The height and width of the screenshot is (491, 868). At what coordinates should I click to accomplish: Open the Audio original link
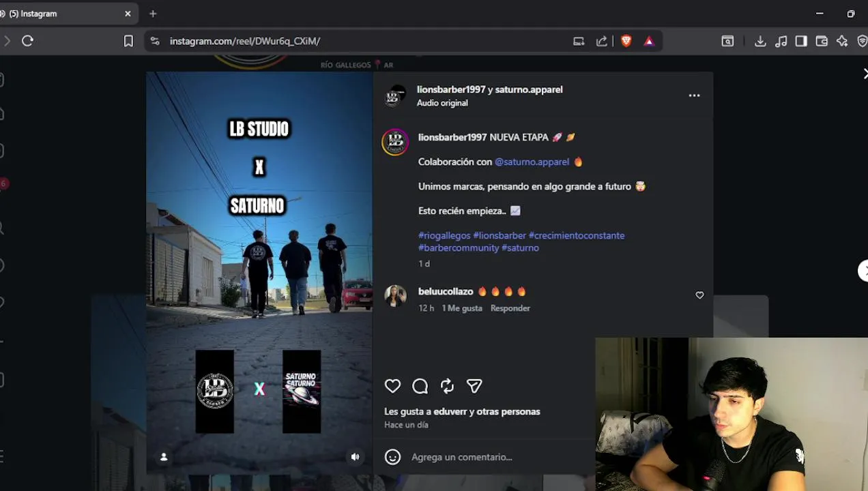[x=442, y=103]
